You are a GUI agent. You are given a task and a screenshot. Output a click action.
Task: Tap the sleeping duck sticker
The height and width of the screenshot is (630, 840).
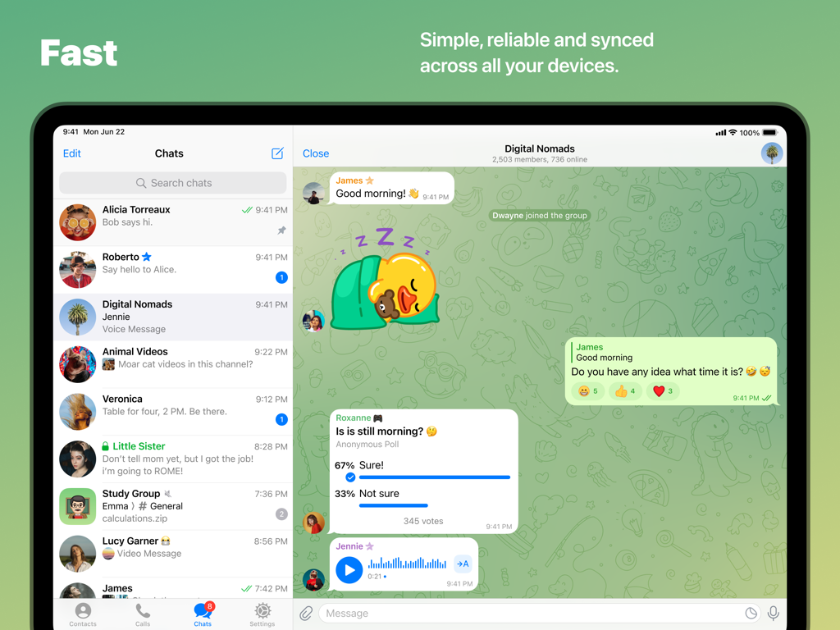pyautogui.click(x=386, y=279)
